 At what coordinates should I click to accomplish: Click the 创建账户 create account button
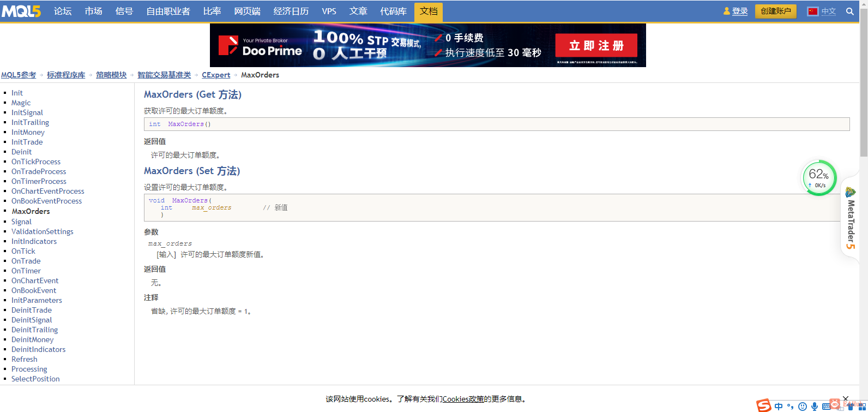tap(776, 11)
